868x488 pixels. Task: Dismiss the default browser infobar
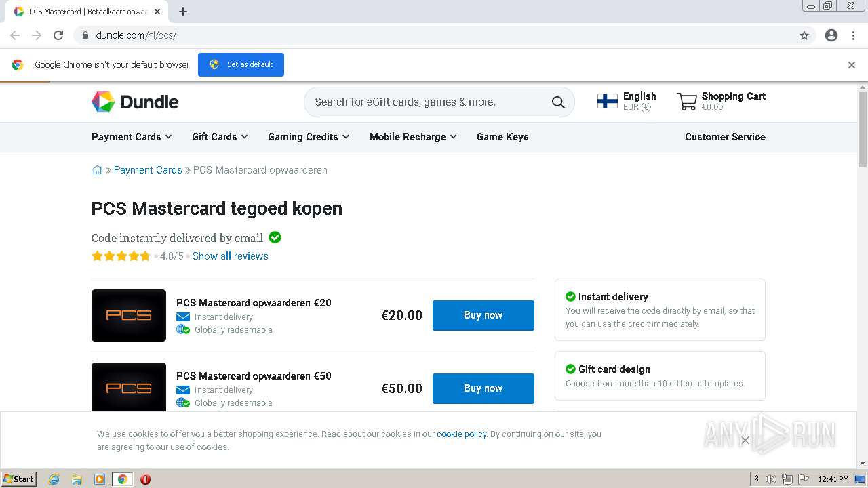(x=852, y=65)
